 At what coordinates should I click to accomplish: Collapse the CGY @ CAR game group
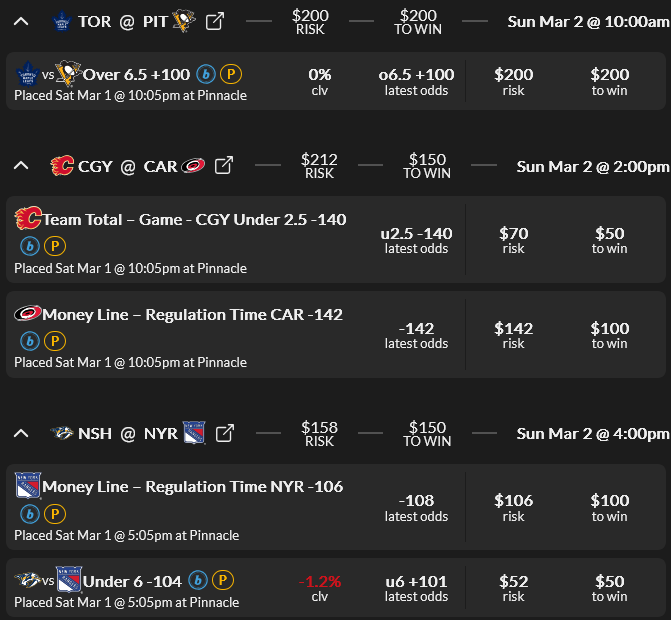point(21,166)
